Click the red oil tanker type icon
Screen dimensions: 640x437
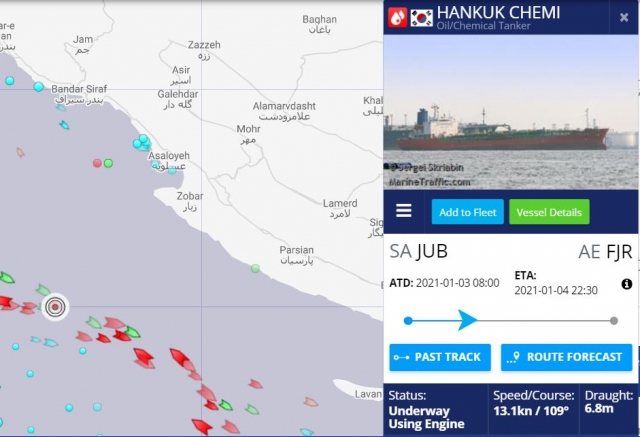pyautogui.click(x=397, y=17)
